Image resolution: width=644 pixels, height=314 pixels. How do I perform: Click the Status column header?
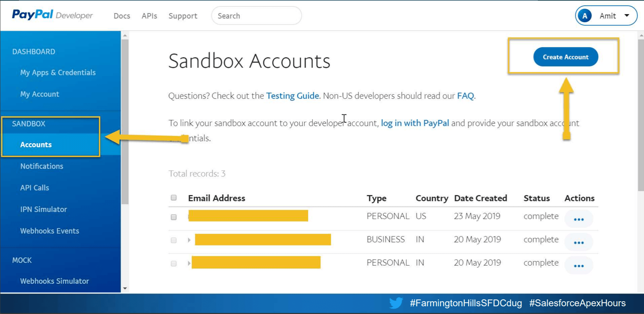[537, 198]
